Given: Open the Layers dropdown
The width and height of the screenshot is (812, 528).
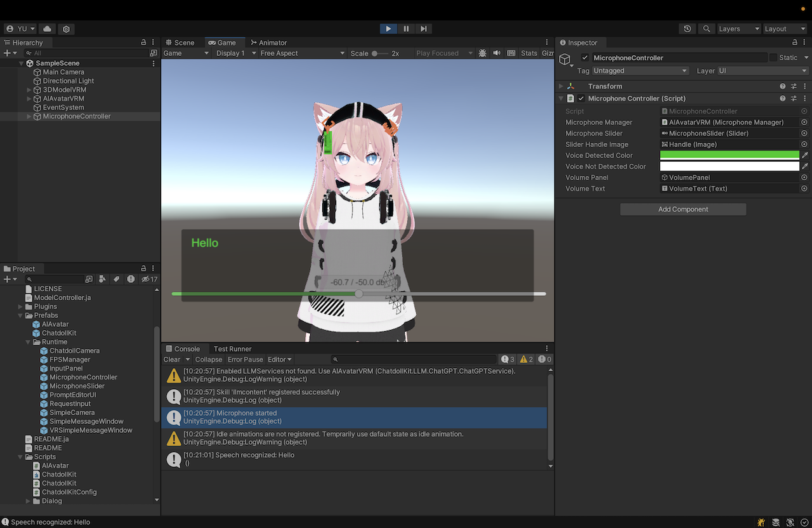Looking at the screenshot, I should [x=738, y=29].
